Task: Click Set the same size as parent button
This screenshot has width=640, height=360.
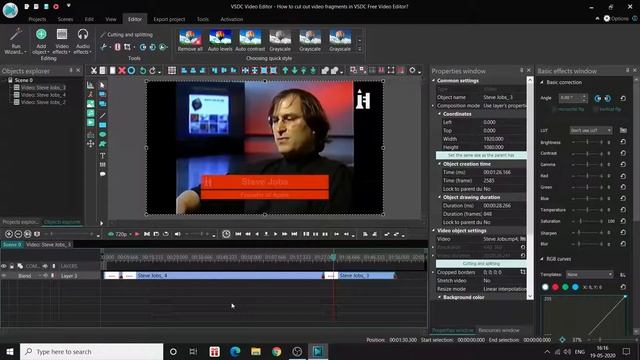Action: click(481, 156)
